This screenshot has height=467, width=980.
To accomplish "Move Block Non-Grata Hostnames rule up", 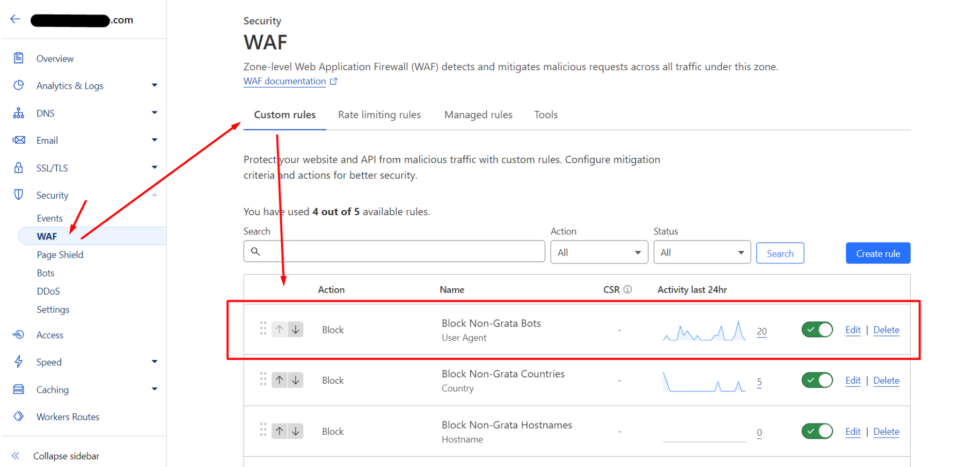I will tap(280, 431).
